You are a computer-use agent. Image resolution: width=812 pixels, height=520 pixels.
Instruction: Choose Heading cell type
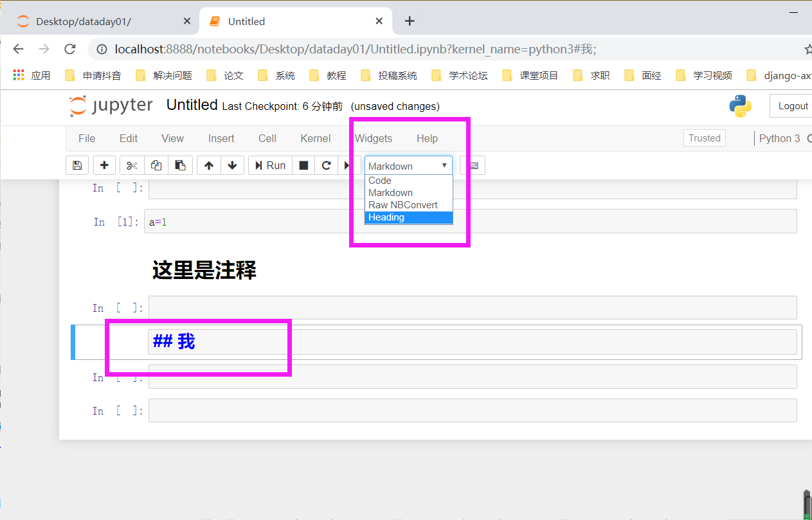click(408, 217)
